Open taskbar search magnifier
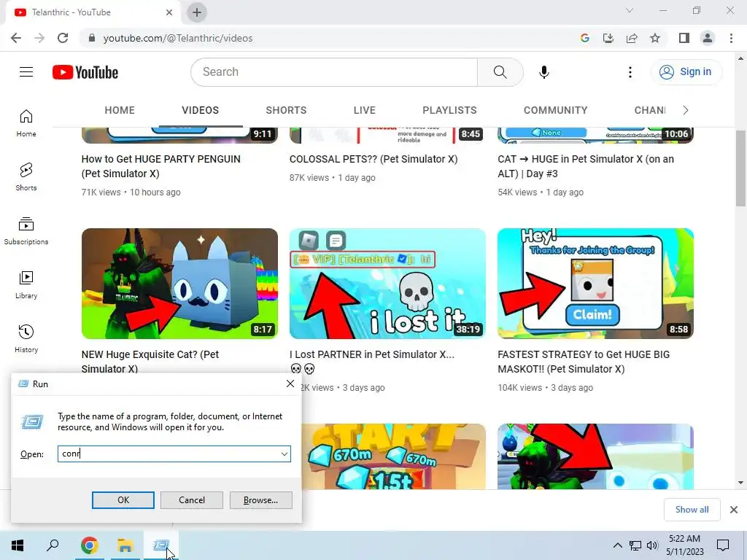The width and height of the screenshot is (747, 560). (53, 545)
